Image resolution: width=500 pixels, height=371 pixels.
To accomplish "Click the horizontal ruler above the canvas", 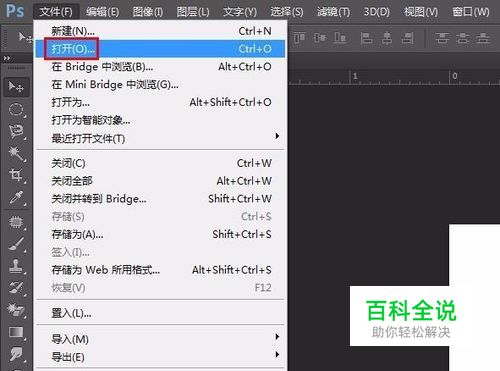I will 394,77.
